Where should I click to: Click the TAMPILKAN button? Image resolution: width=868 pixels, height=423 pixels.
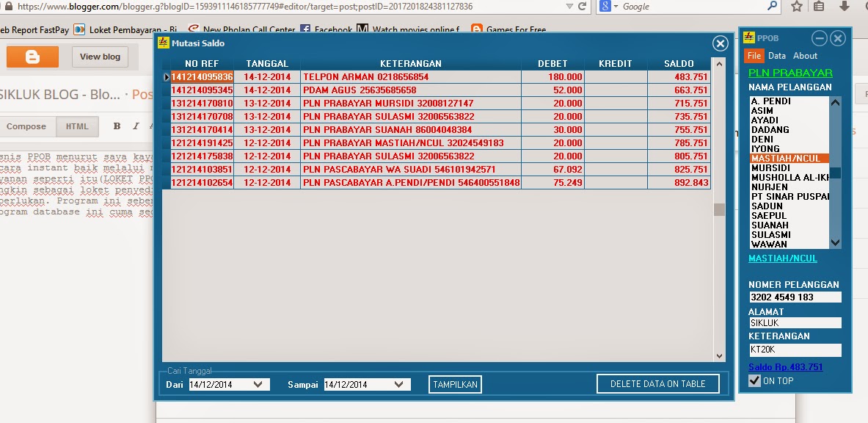coord(455,383)
